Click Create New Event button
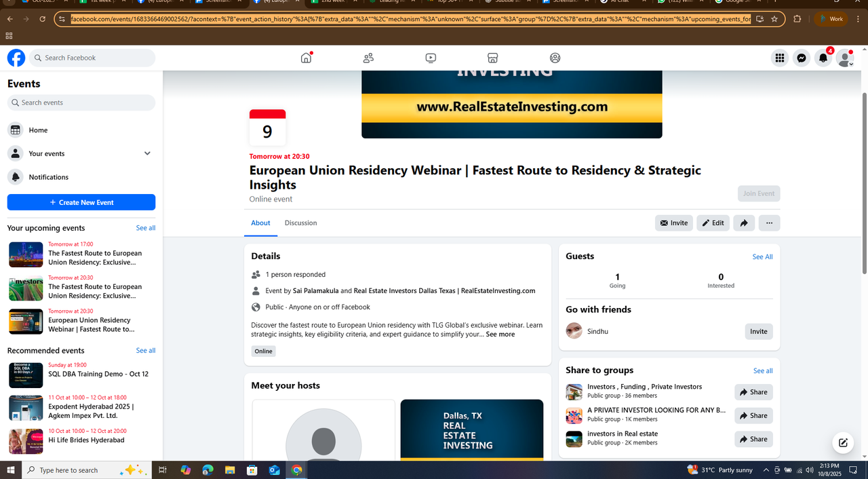The height and width of the screenshot is (479, 868). [81, 202]
